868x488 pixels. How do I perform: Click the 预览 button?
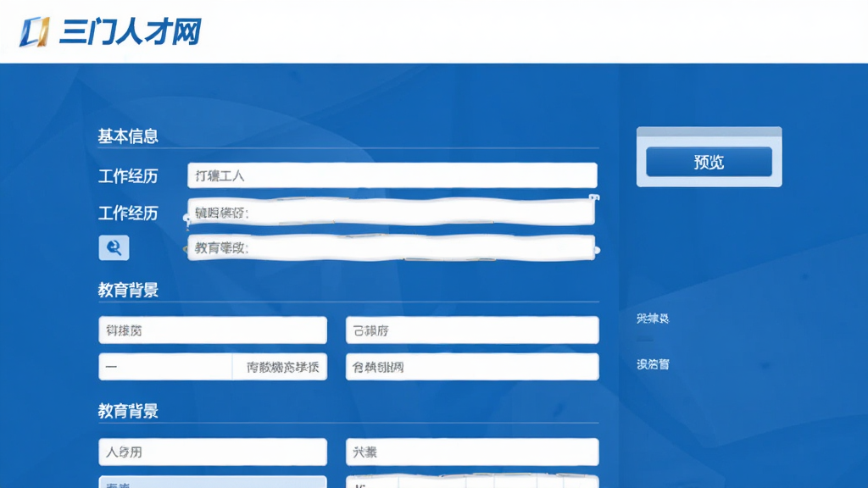coord(709,162)
